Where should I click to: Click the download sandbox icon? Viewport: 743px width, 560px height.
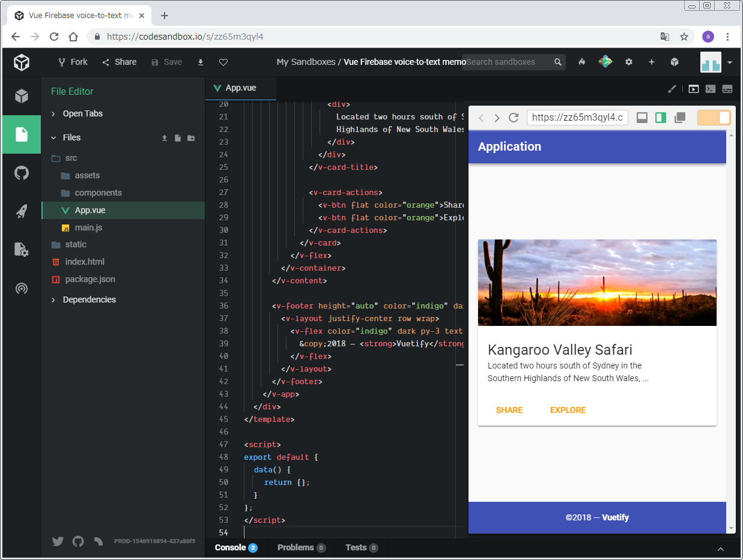[x=201, y=62]
